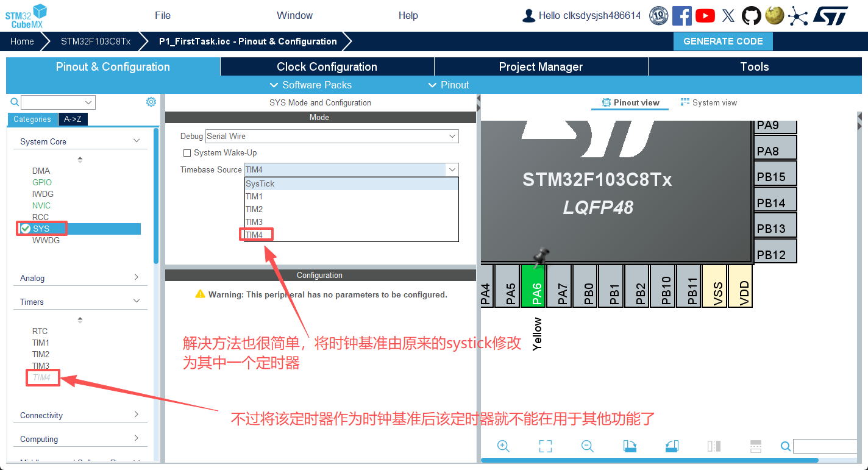The image size is (868, 470).
Task: Select DMA in System Core
Action: coord(41,171)
